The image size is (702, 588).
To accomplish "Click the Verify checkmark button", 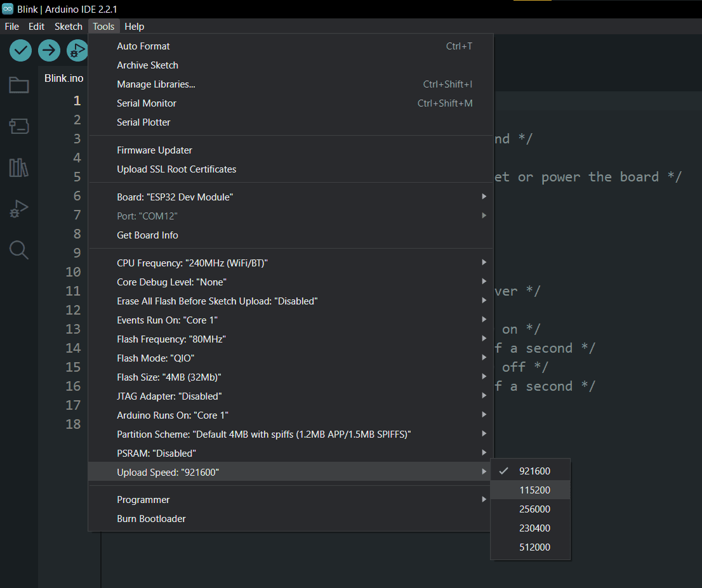I will (20, 51).
